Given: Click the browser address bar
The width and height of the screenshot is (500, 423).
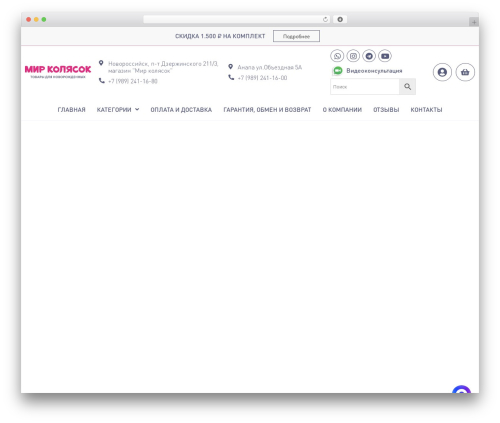Looking at the screenshot, I should (236, 20).
